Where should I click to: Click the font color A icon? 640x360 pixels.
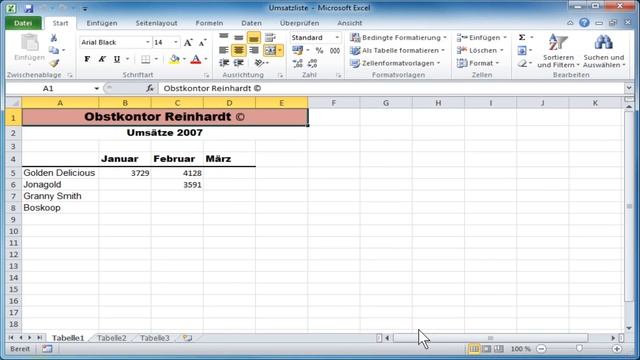pos(196,60)
